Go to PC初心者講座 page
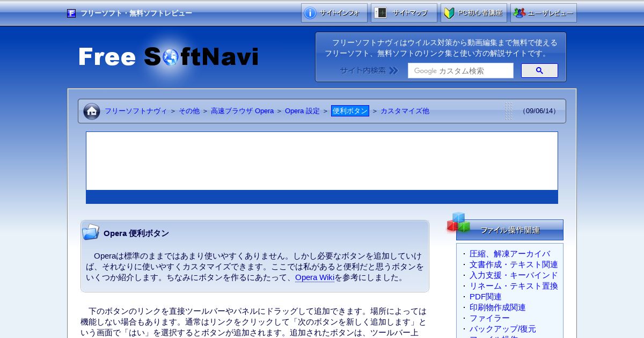 pyautogui.click(x=474, y=13)
